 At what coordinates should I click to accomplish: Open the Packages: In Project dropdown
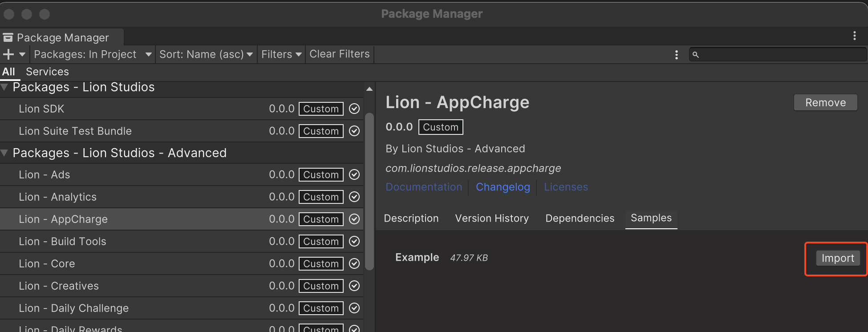(93, 54)
